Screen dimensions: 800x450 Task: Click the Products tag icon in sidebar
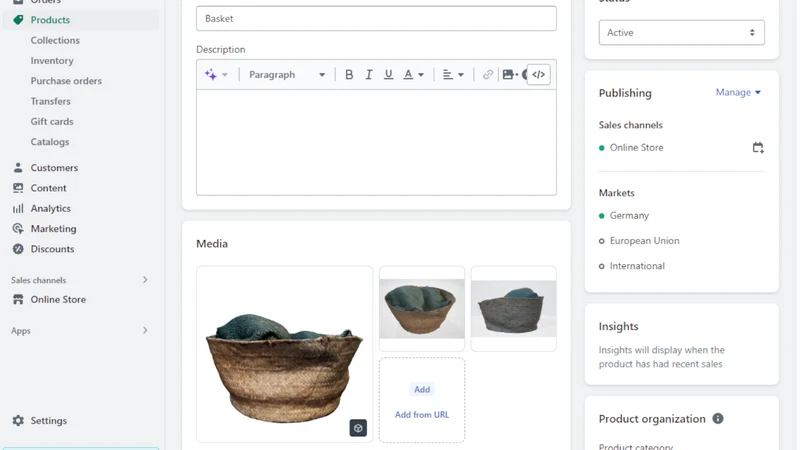coord(18,20)
